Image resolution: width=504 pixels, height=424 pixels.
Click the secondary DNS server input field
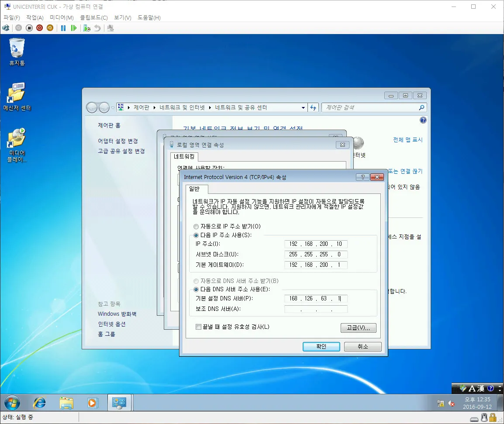[315, 309]
